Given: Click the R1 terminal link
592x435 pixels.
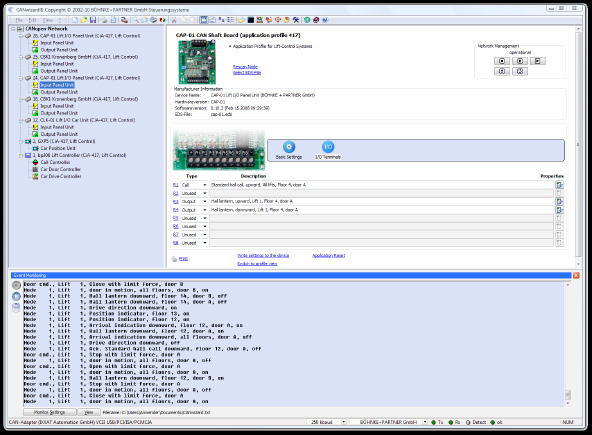Looking at the screenshot, I should (176, 185).
